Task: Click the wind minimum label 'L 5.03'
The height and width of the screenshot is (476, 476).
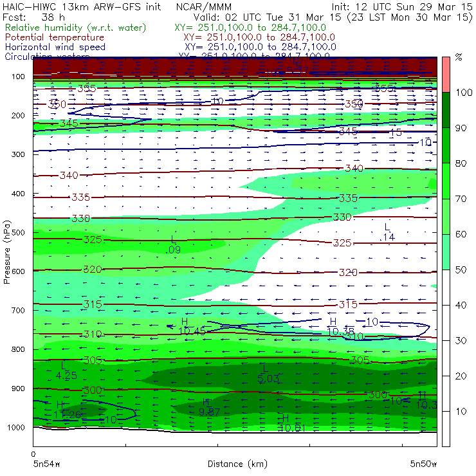Action: (268, 374)
